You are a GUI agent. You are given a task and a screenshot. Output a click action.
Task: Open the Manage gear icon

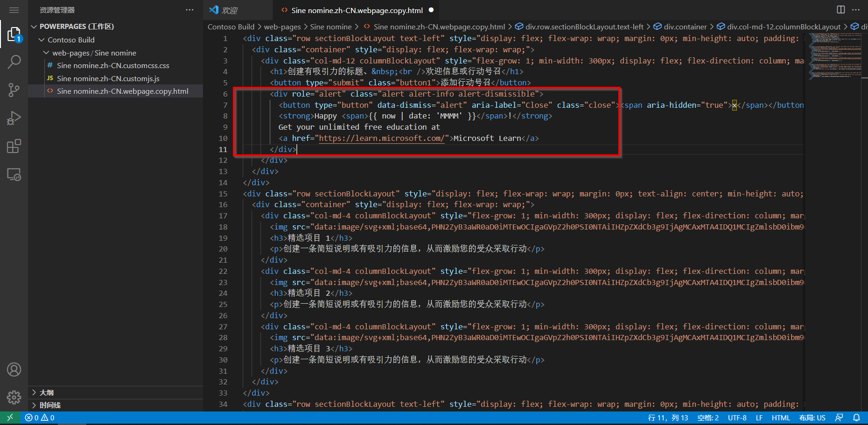pyautogui.click(x=14, y=397)
